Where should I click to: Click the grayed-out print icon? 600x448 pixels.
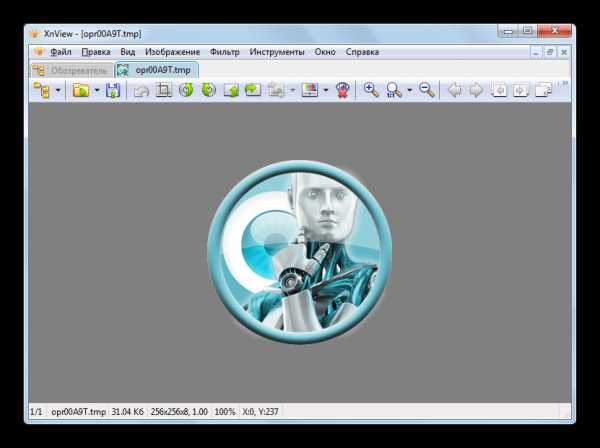tap(141, 91)
